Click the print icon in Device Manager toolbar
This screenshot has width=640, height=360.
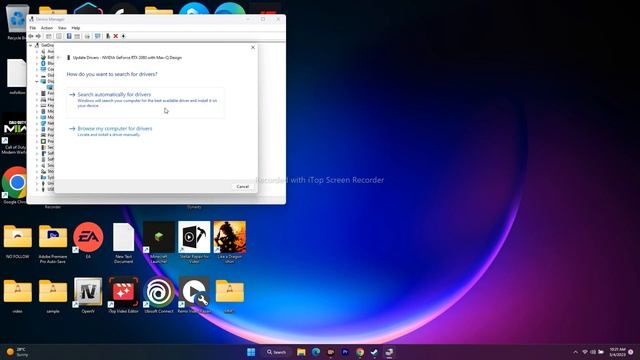click(87, 36)
